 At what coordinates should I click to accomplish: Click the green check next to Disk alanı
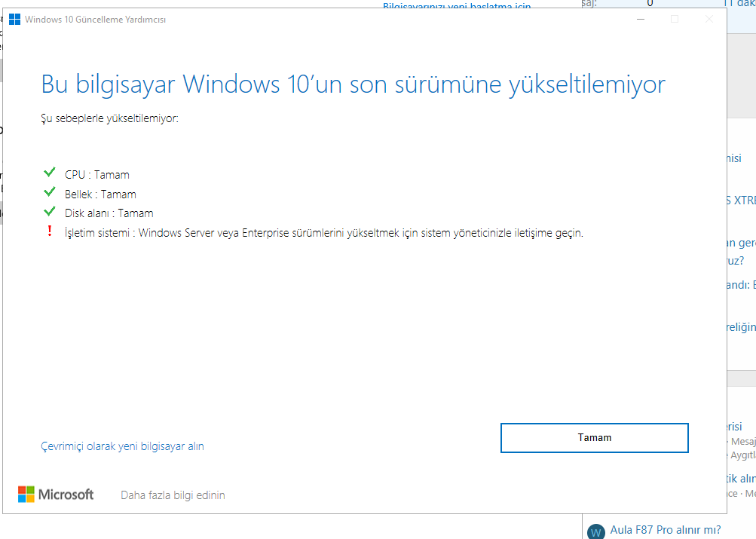click(x=49, y=211)
